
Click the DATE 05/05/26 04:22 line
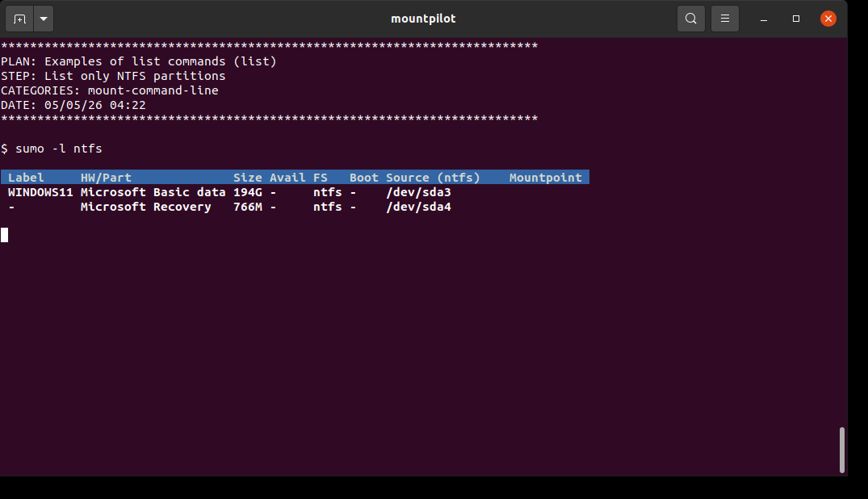[73, 105]
